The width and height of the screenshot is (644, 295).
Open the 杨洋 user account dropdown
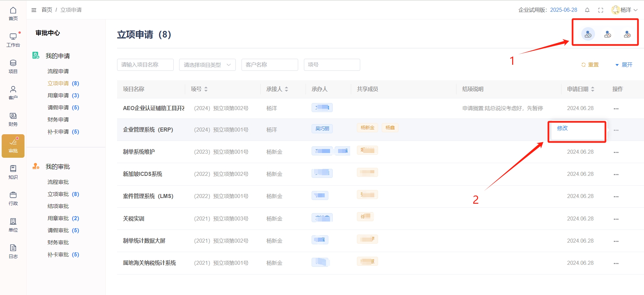tap(625, 10)
